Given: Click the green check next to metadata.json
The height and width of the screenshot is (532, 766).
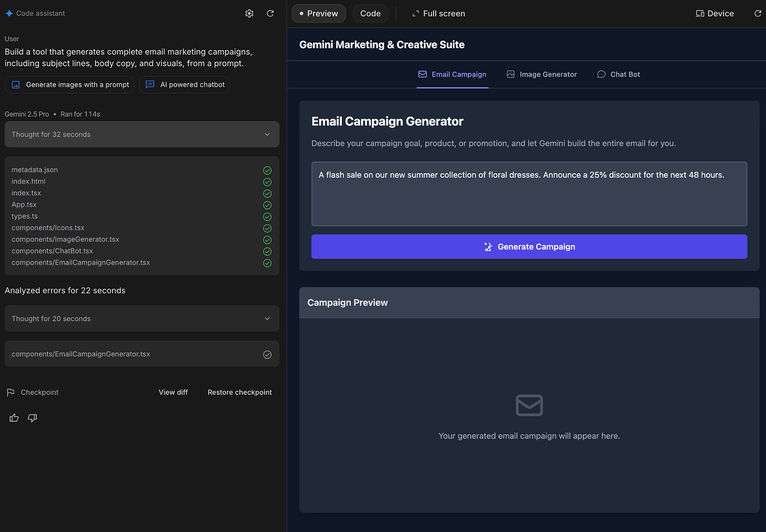Looking at the screenshot, I should click(267, 170).
